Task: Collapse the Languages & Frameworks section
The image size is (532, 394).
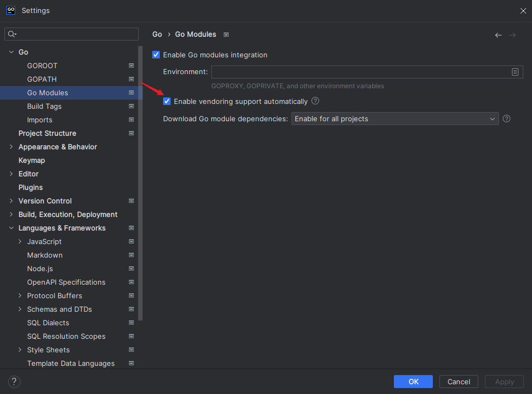Action: [x=11, y=228]
